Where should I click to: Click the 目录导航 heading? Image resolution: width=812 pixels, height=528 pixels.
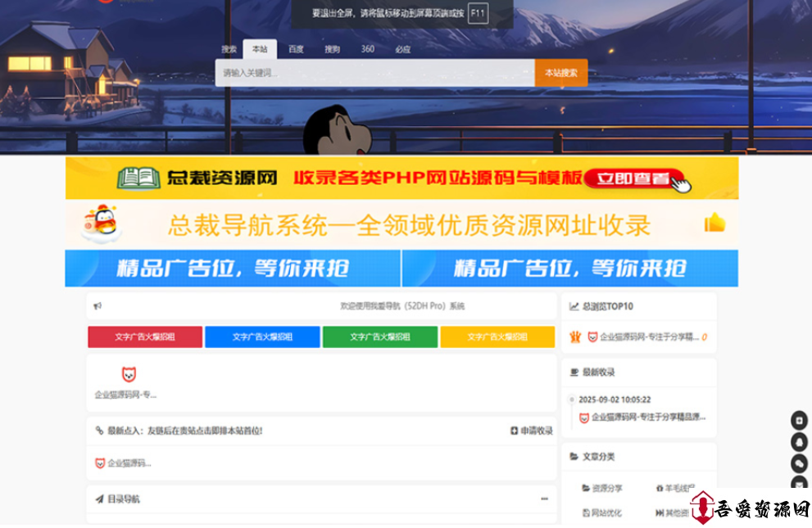(123, 499)
